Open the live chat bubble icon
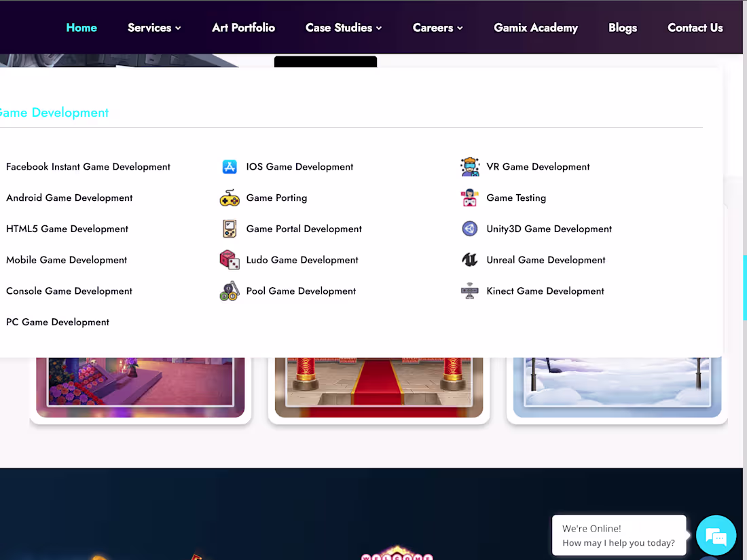This screenshot has width=747, height=560. 716,536
